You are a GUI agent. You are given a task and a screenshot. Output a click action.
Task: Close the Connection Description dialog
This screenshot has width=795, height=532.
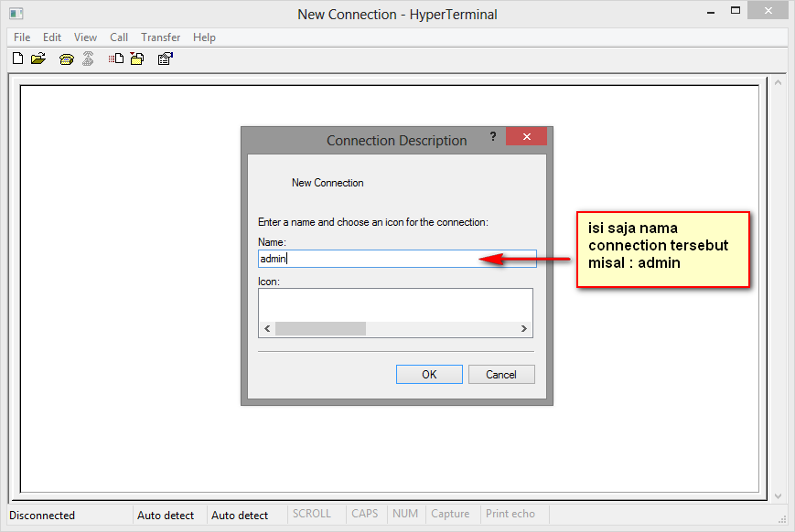[526, 136]
